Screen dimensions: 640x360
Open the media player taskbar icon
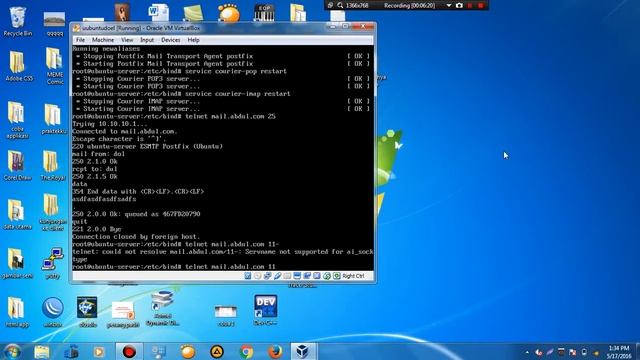(99, 351)
